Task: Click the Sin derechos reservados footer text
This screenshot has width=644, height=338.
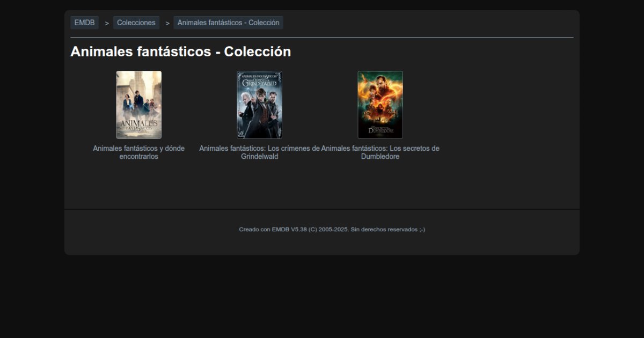Action: 387,229
